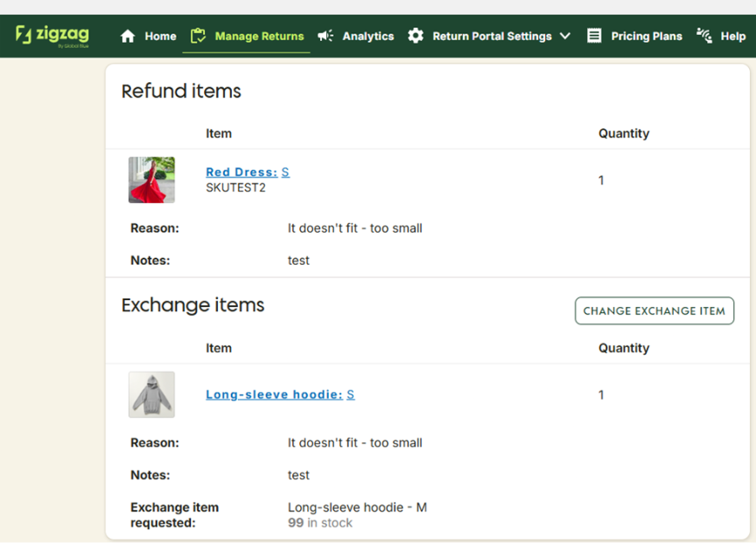Screen dimensions: 756x543
Task: Click the grey hoodie thumbnail image
Action: click(x=151, y=394)
